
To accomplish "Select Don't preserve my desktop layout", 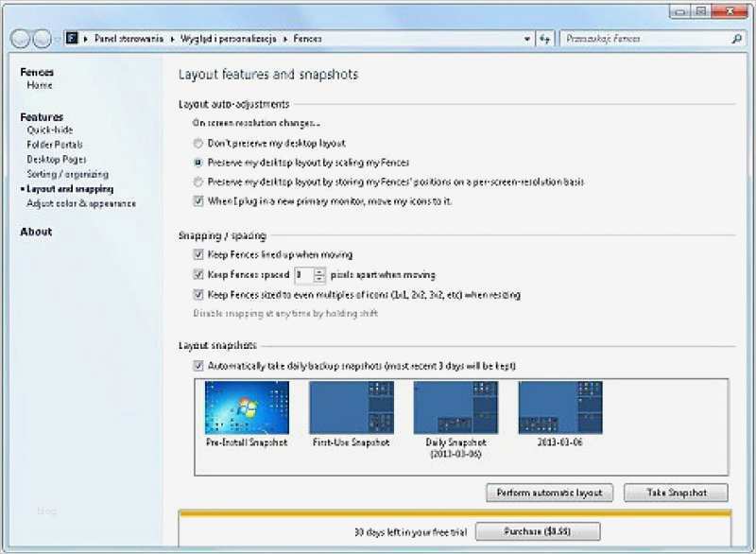I will (x=198, y=143).
